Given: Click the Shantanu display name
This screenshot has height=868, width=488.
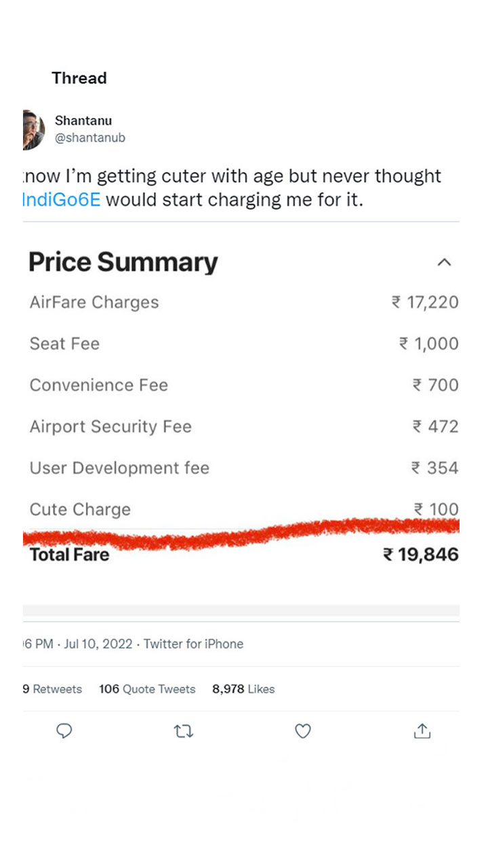Looking at the screenshot, I should (83, 121).
